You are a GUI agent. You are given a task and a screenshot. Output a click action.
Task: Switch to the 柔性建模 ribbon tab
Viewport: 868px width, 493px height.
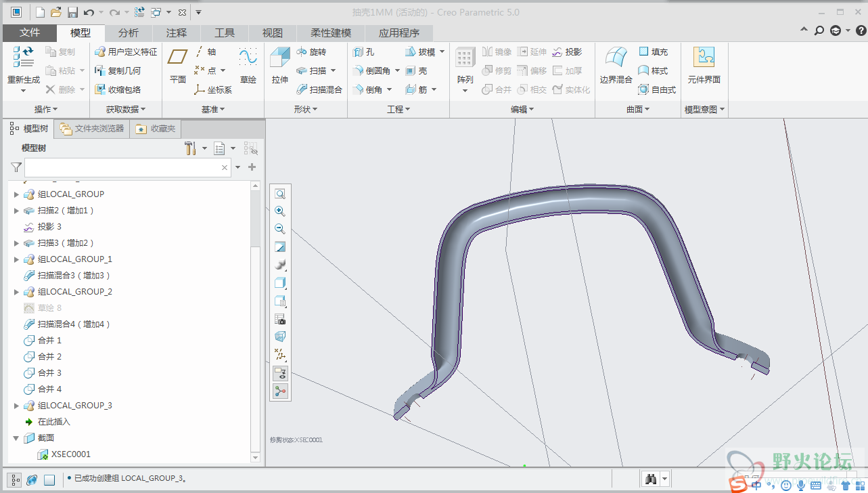coord(331,33)
